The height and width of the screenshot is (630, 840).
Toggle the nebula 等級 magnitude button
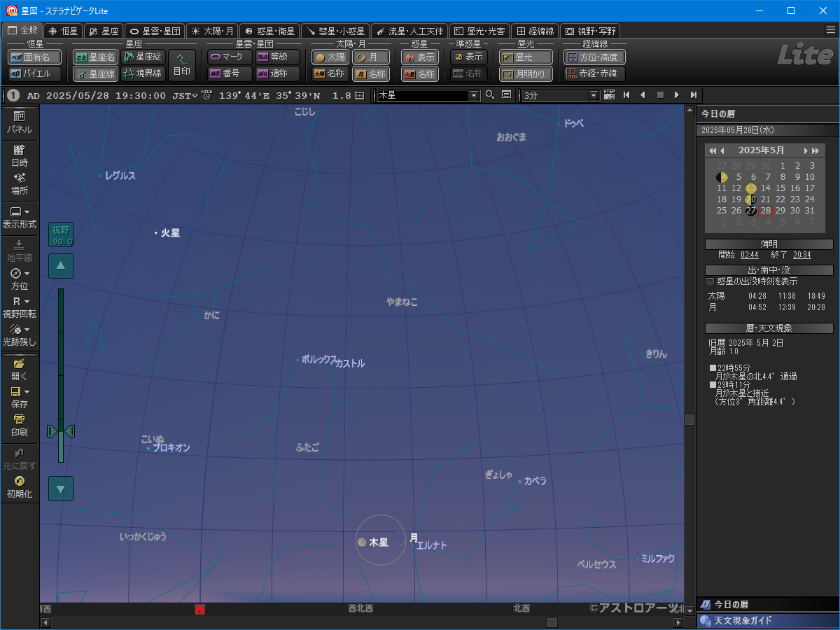point(277,57)
